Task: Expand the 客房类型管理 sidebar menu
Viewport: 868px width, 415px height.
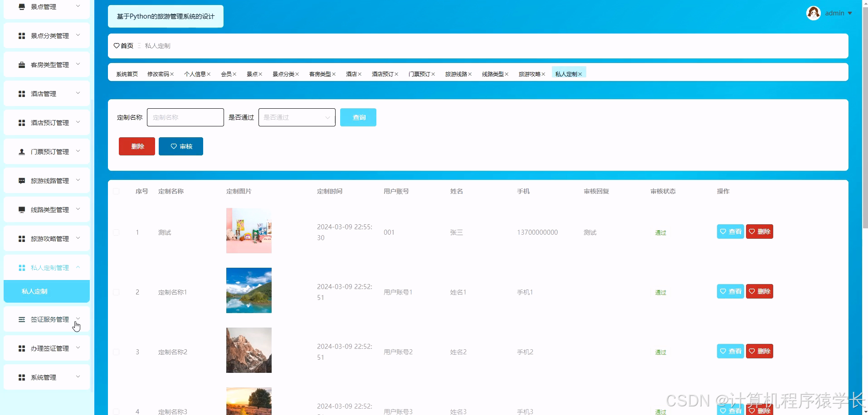Action: coord(78,64)
